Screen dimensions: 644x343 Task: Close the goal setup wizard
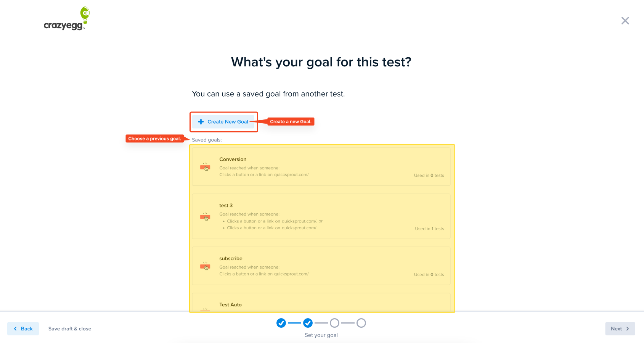pos(625,21)
